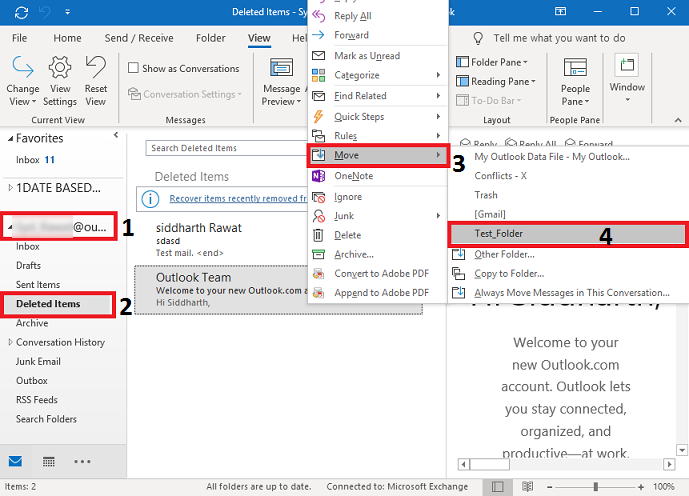Click the People Pane icon
Screen dimensions: 689x496
[575, 68]
